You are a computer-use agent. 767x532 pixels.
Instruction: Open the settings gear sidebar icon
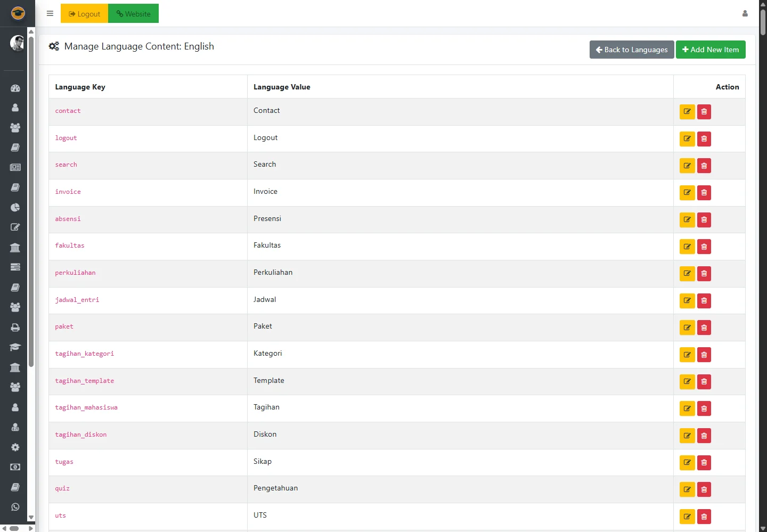pyautogui.click(x=15, y=447)
